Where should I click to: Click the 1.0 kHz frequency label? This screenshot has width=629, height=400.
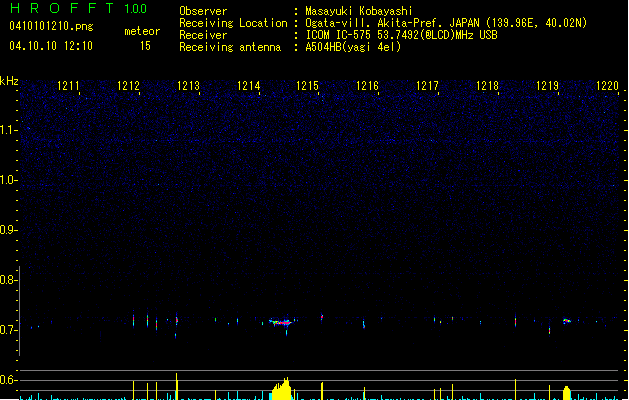pyautogui.click(x=8, y=180)
